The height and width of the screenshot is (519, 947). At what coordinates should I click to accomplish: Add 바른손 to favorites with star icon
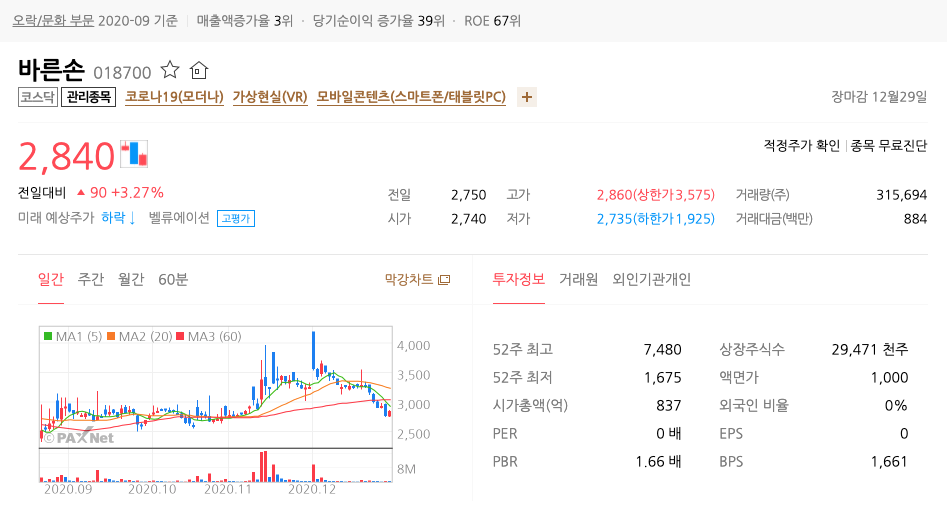[x=170, y=71]
